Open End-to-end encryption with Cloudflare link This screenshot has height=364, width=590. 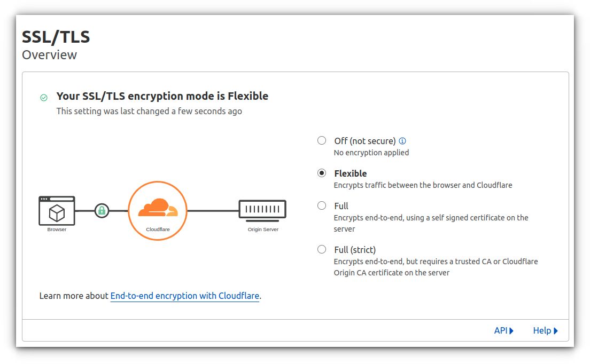(185, 296)
